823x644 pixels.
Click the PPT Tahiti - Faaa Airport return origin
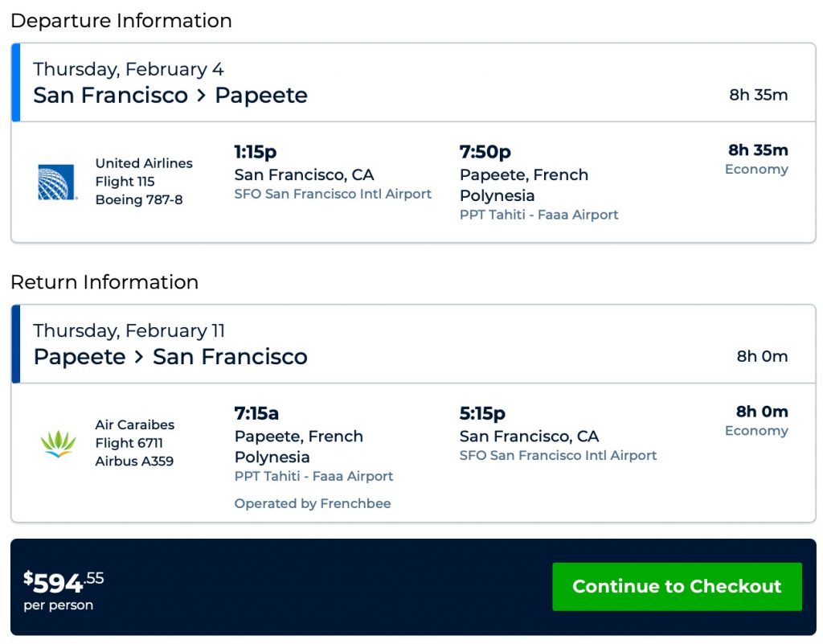[313, 476]
